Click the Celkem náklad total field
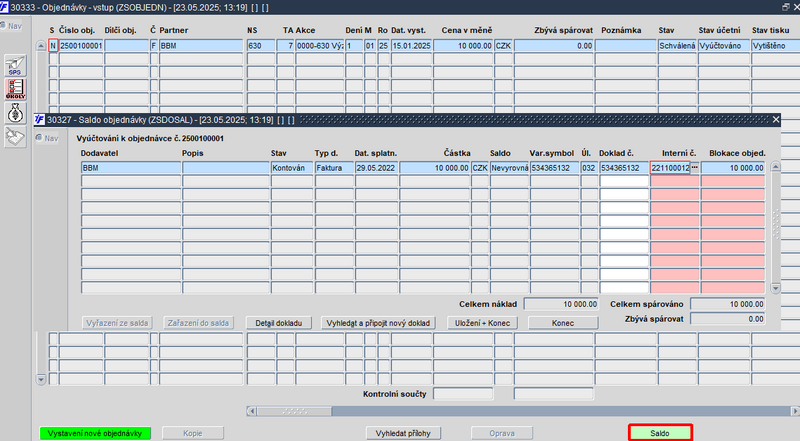The width and height of the screenshot is (800, 441). pos(561,304)
